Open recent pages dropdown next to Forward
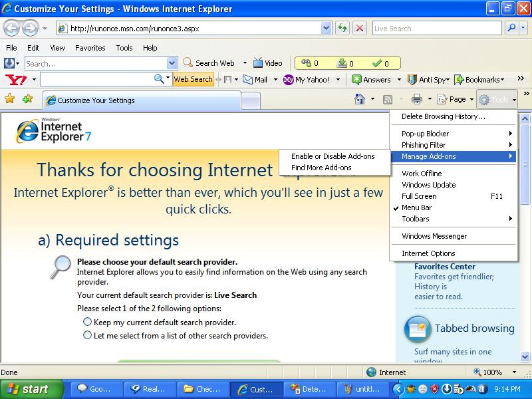The width and height of the screenshot is (532, 399). [45, 29]
